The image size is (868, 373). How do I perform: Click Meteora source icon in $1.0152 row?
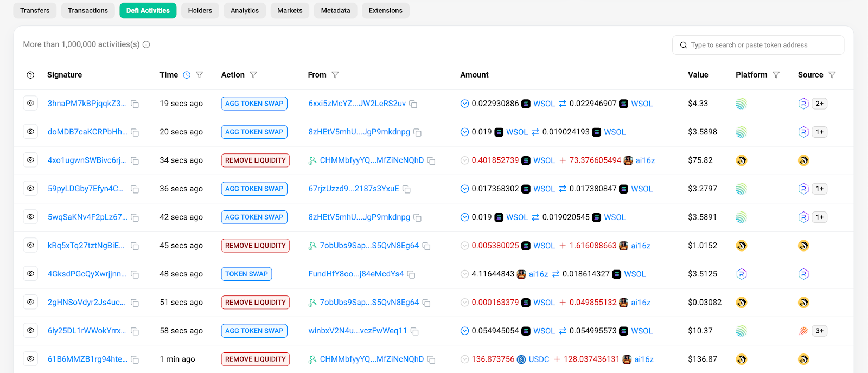click(804, 246)
